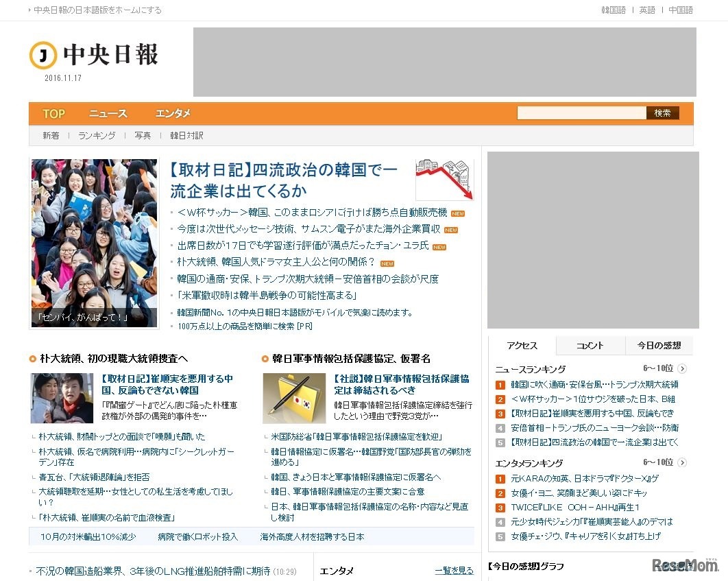Viewport: 728px width, 581px height.
Task: Open 大統領聴取を延期 article
Action: pos(136,497)
